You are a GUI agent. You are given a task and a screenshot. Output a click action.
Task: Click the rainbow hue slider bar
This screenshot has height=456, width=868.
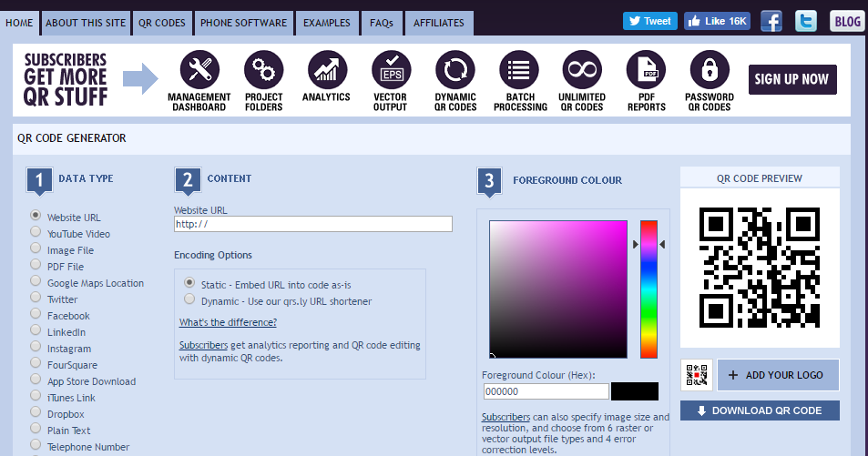pyautogui.click(x=648, y=289)
